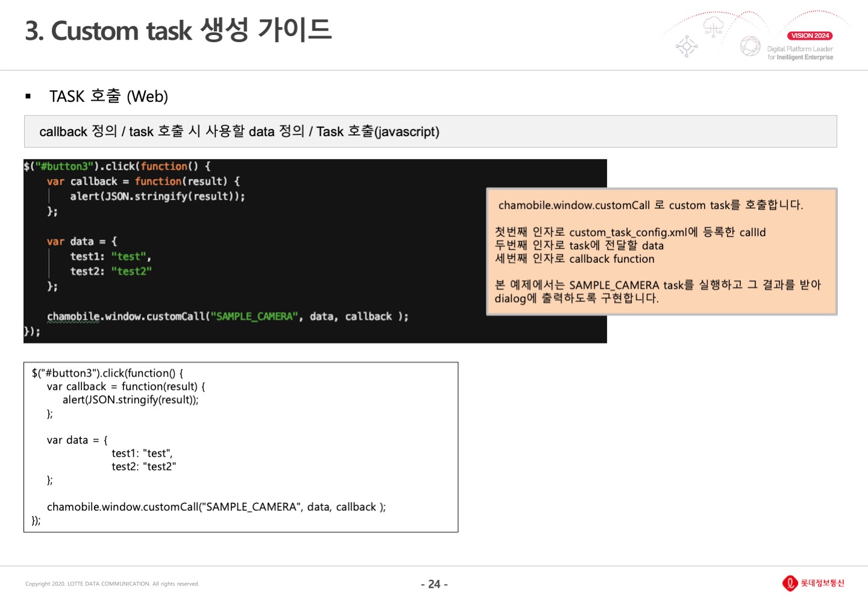Click 'for Intelligent Enterprise' tagline text
The height and width of the screenshot is (601, 868).
[x=800, y=57]
